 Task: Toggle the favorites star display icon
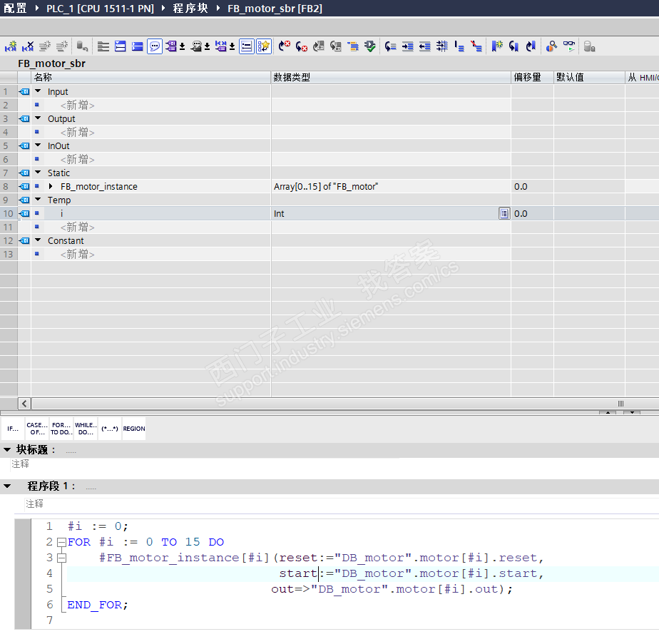(x=264, y=46)
